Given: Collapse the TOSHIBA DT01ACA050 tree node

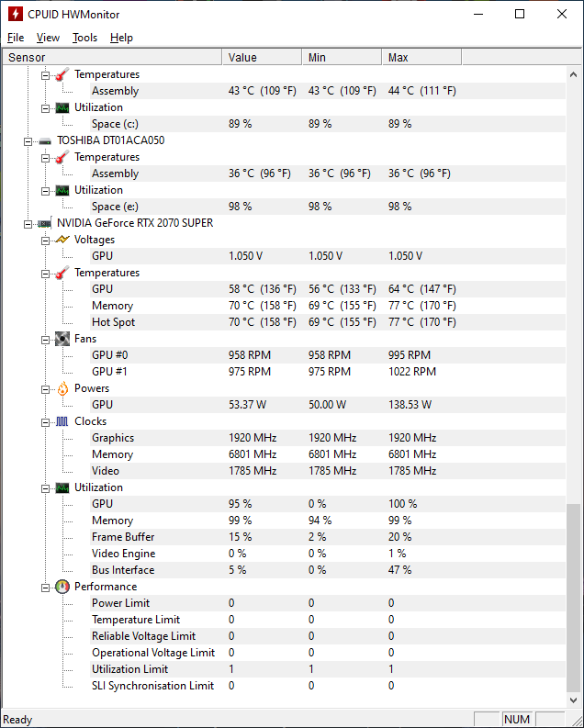Looking at the screenshot, I should (28, 140).
